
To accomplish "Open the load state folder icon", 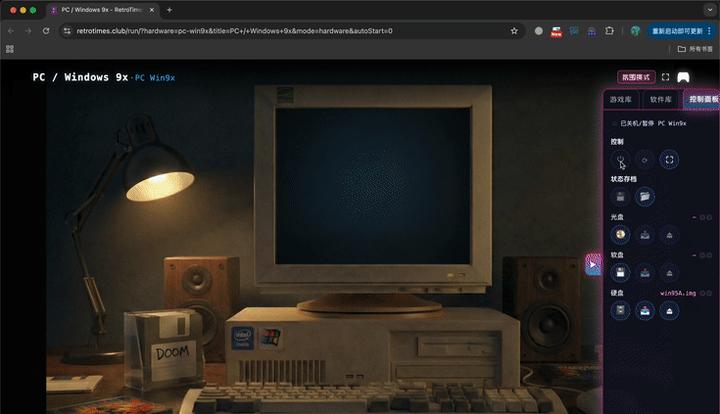I will click(645, 196).
